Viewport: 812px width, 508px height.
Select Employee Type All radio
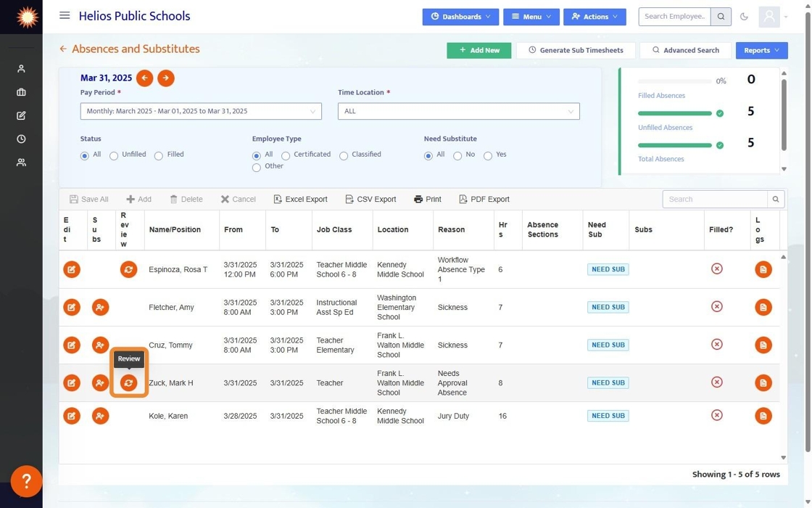pyautogui.click(x=257, y=155)
